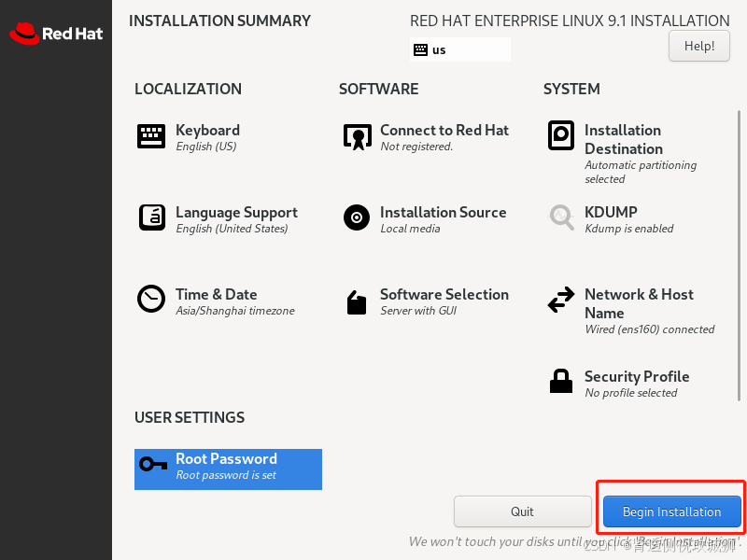Click the Security Profile lock icon
Screen dimensions: 747x560
(x=561, y=381)
